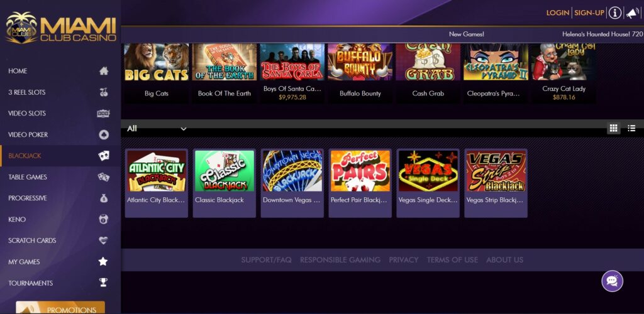The image size is (644, 314).
Task: Click the SIGN-UP link
Action: click(x=589, y=13)
